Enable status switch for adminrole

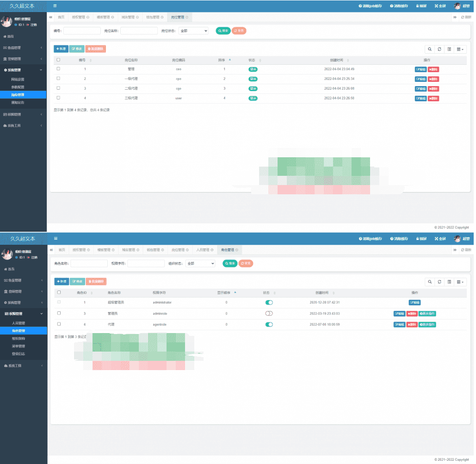click(269, 313)
